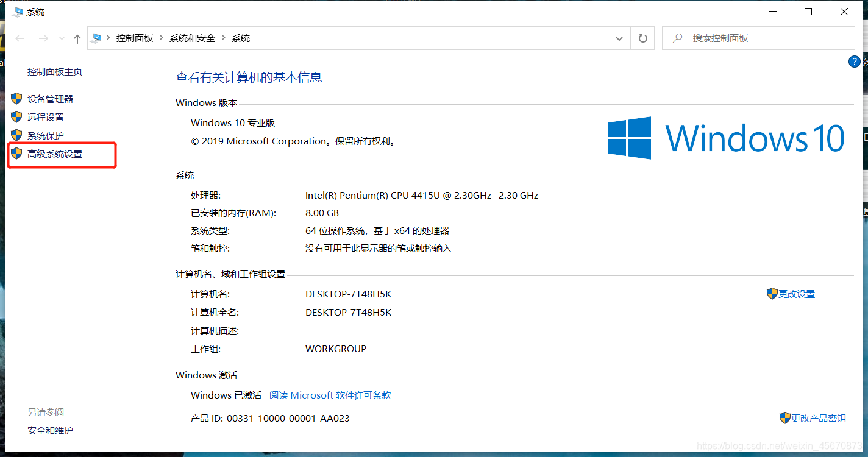Open recent locations dropdown arrow
This screenshot has height=457, width=868.
[62, 38]
